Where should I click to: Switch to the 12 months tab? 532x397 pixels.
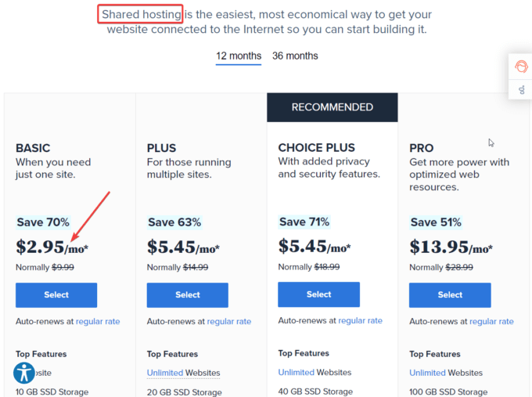click(239, 56)
